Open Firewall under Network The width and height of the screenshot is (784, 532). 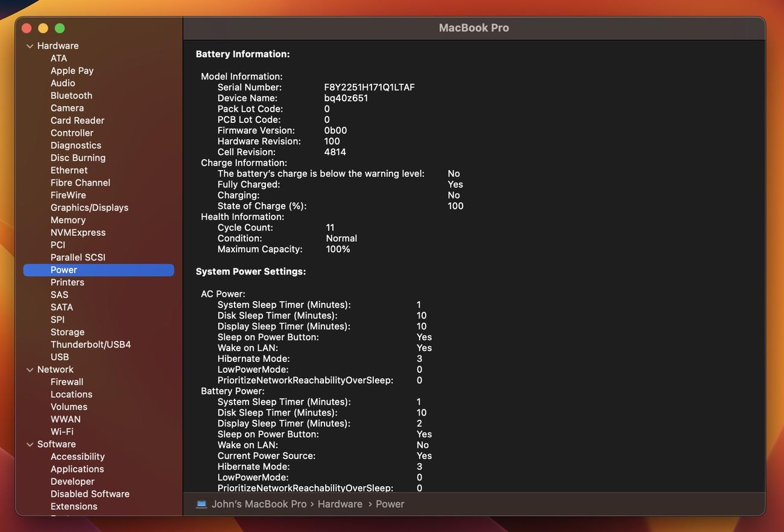coord(67,382)
